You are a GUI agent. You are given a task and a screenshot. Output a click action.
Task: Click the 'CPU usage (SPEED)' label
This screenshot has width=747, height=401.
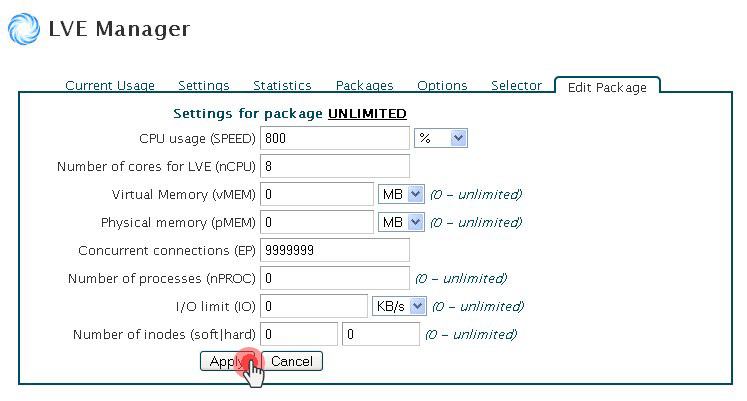(197, 139)
